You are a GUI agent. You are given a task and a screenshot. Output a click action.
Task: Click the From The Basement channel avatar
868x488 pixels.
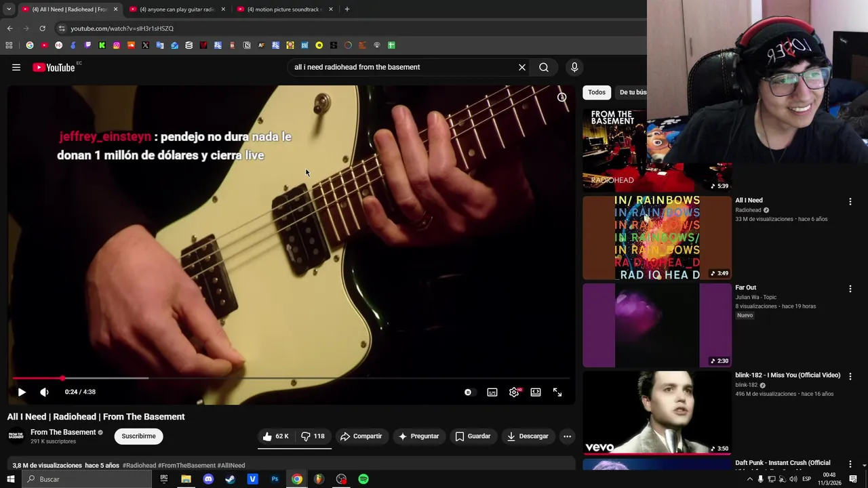(x=16, y=436)
